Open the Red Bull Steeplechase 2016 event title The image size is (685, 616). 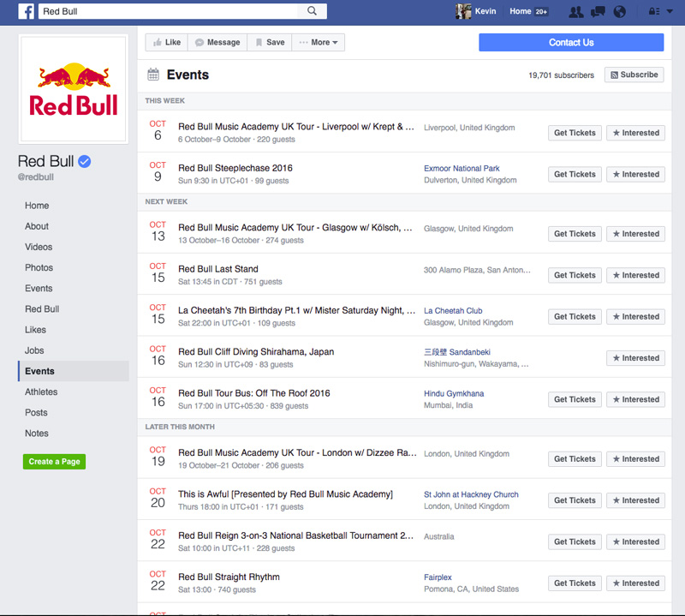pyautogui.click(x=235, y=168)
